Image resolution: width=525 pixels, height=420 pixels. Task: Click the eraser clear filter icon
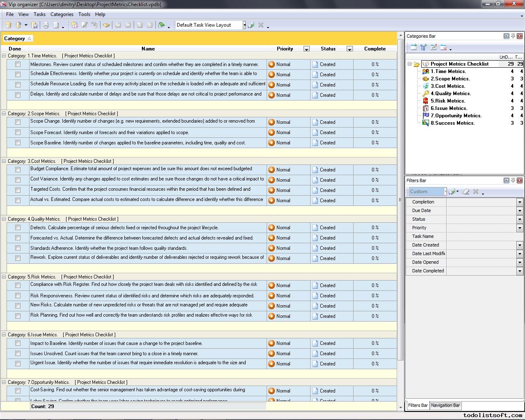pos(466,192)
